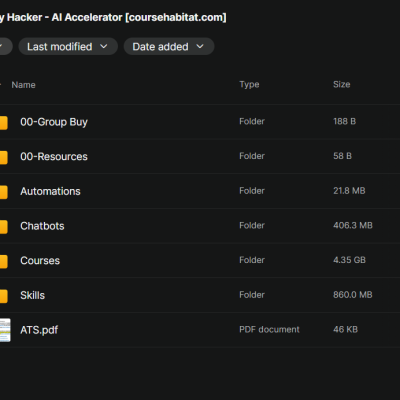Open the Chatbots folder name

(42, 226)
